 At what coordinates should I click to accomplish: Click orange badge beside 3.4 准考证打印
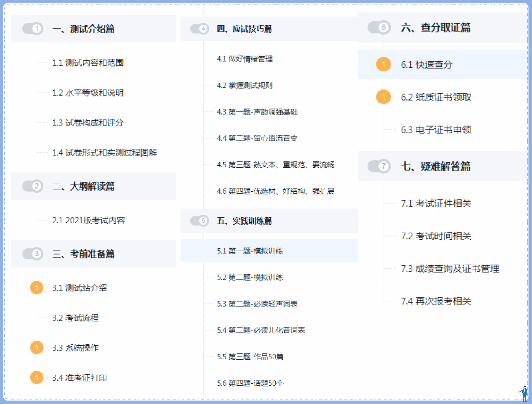pos(37,378)
